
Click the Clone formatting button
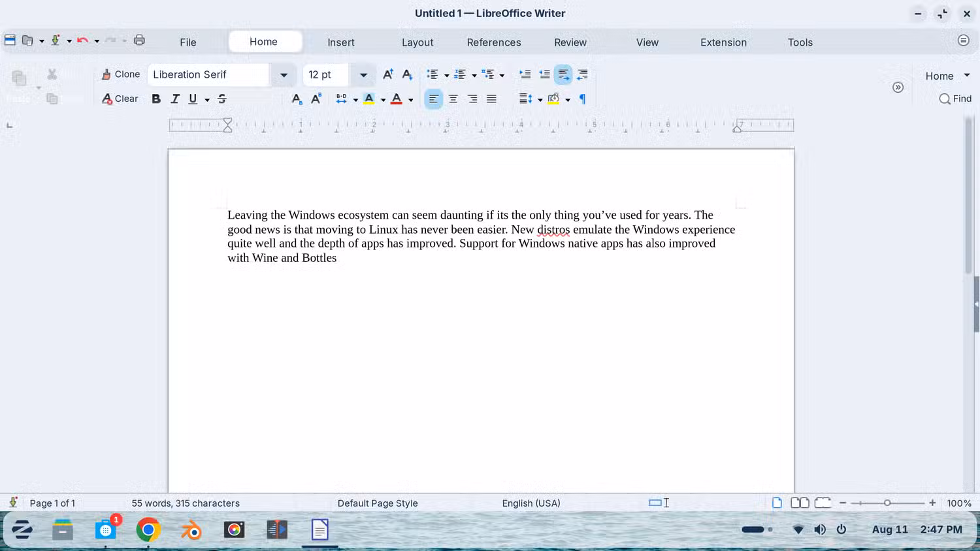121,74
